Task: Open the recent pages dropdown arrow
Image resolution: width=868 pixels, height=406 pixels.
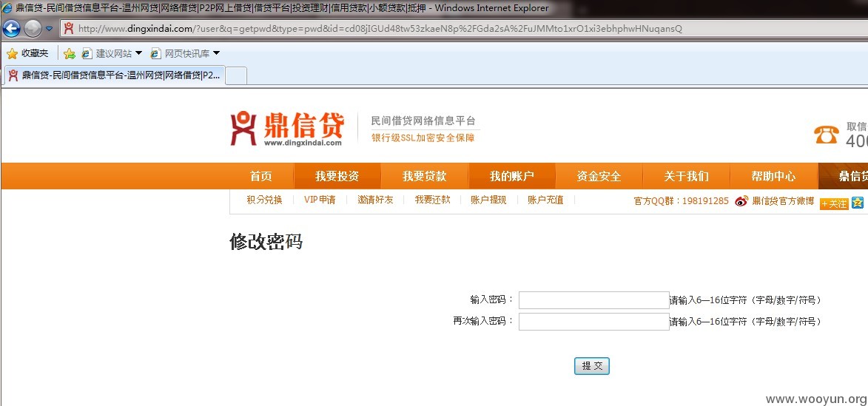Action: (x=50, y=29)
